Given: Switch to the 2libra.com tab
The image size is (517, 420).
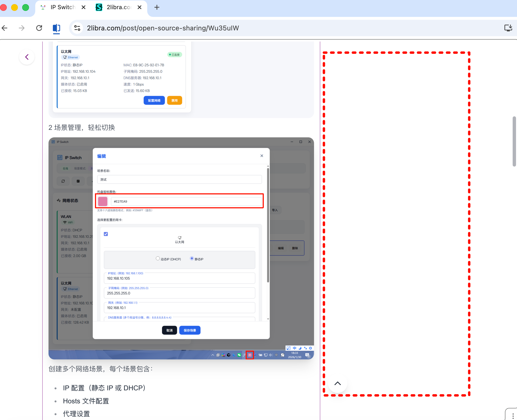Looking at the screenshot, I should 119,7.
